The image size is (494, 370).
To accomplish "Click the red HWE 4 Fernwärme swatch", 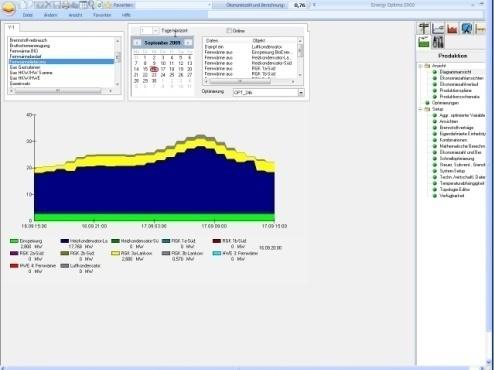I will pyautogui.click(x=14, y=266).
